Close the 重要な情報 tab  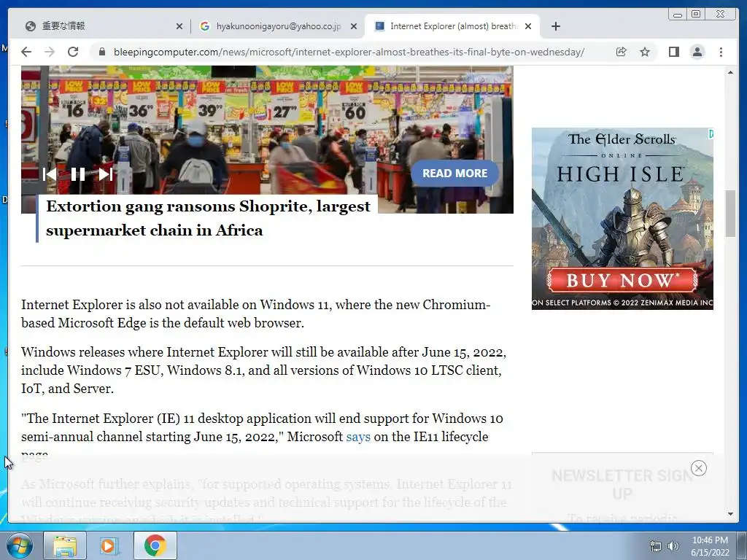tap(179, 27)
